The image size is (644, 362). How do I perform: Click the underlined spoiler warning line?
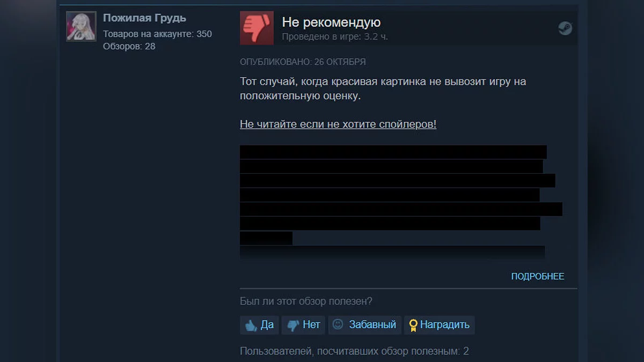(338, 124)
